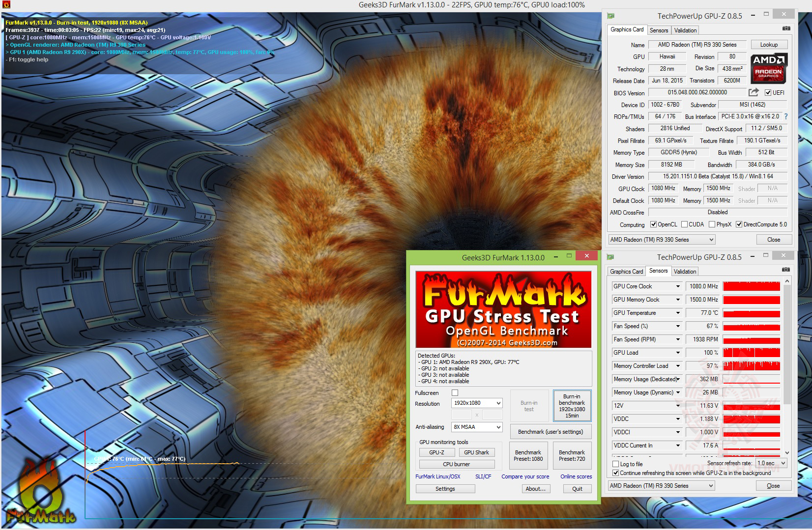Open the Sensor refresh rate dropdown

pyautogui.click(x=771, y=463)
